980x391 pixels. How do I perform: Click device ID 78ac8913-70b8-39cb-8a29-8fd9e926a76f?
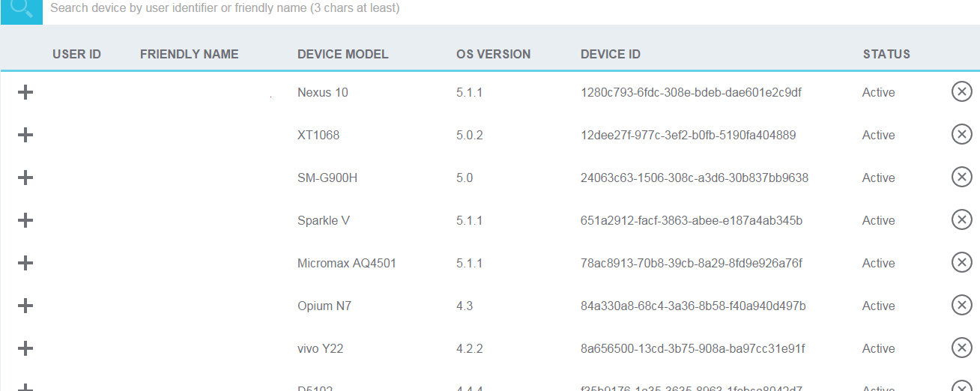692,263
